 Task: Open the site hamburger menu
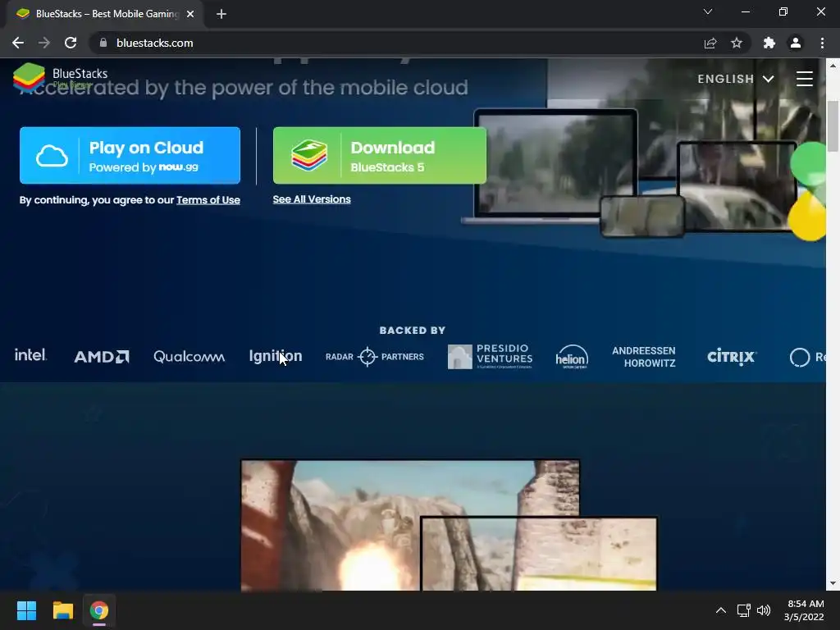[x=804, y=79]
